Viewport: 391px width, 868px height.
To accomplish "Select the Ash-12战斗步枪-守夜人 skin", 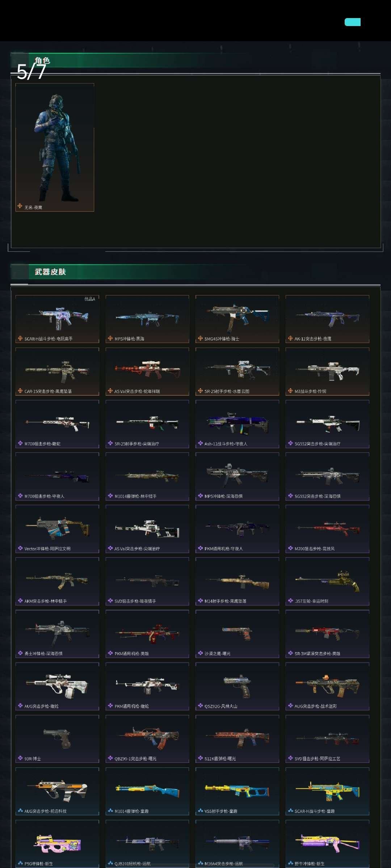I will click(x=237, y=424).
